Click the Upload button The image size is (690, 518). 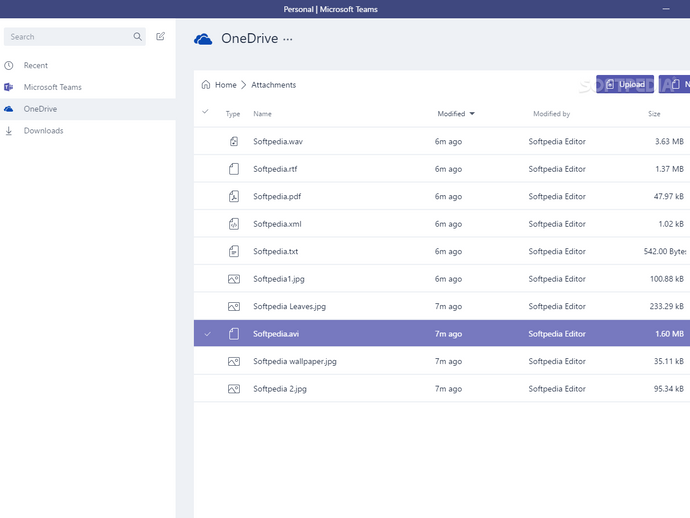625,84
